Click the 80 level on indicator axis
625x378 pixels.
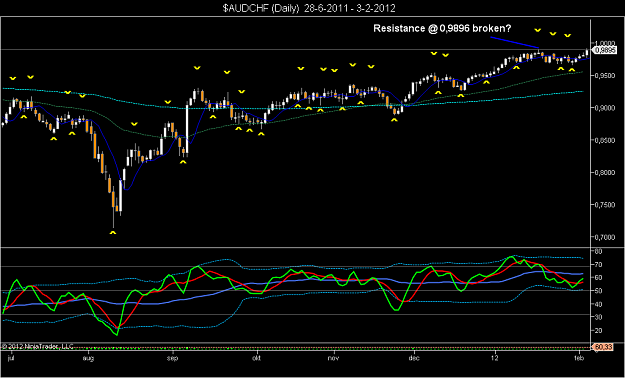[598, 252]
